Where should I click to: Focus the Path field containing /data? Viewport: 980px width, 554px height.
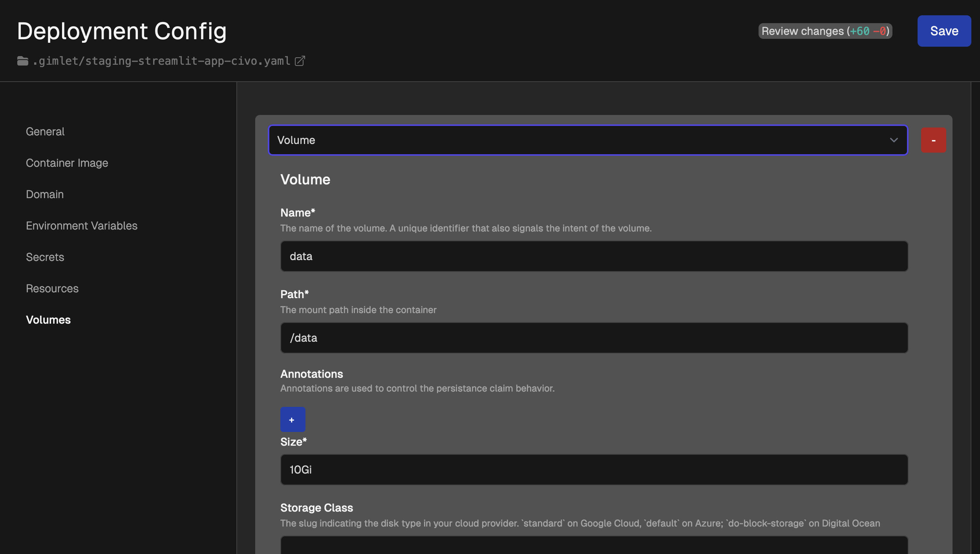point(594,338)
